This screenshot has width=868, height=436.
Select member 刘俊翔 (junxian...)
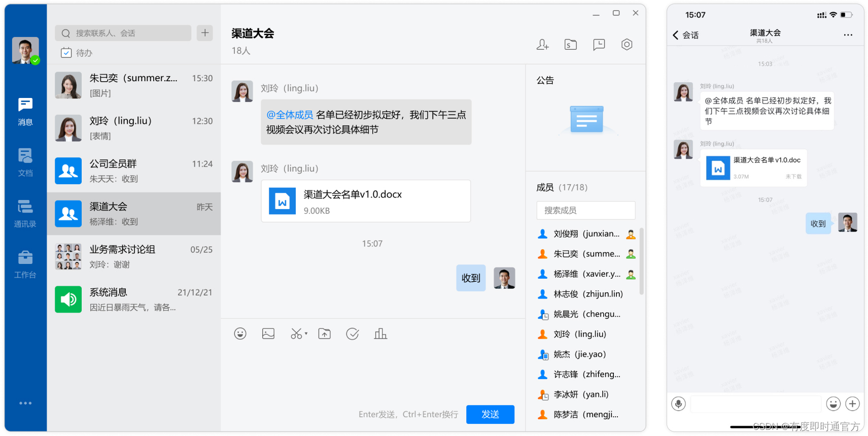[x=586, y=234]
